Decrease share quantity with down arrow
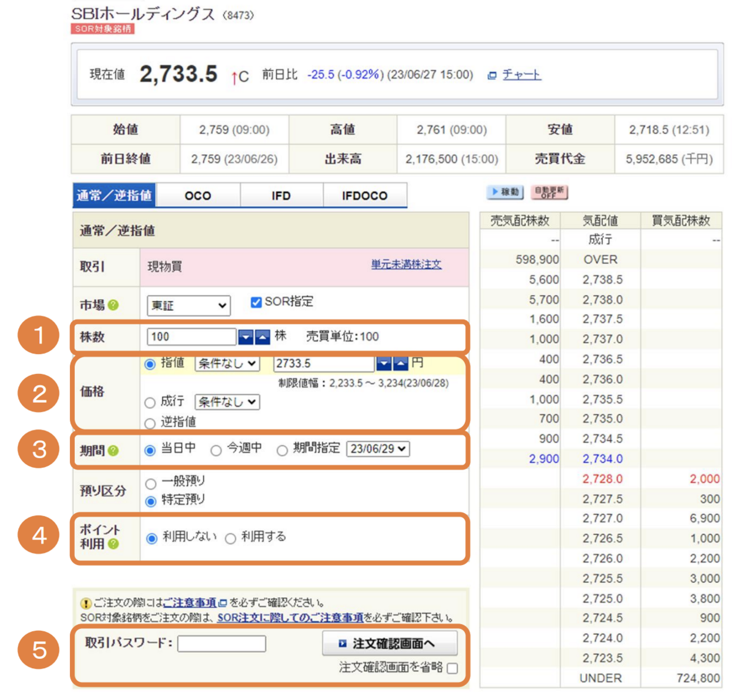Screen dimensions: 736x700 coord(245,337)
